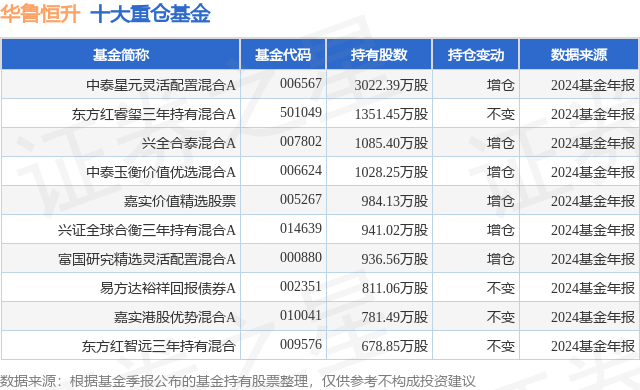
Task: Click the 持仓变动 column header
Action: 476,55
